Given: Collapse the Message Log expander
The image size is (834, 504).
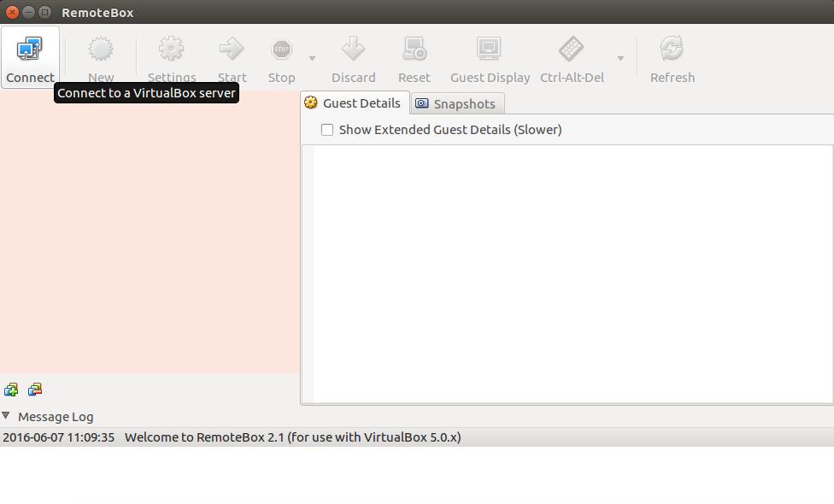Looking at the screenshot, I should [x=6, y=416].
